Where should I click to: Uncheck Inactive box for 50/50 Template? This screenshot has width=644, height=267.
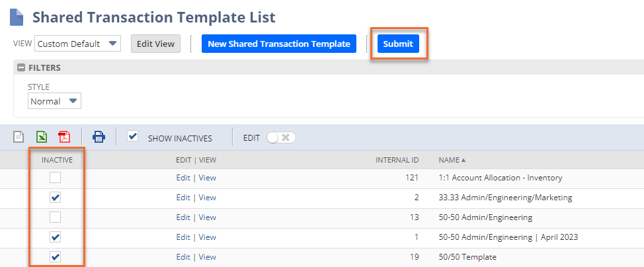(56, 257)
